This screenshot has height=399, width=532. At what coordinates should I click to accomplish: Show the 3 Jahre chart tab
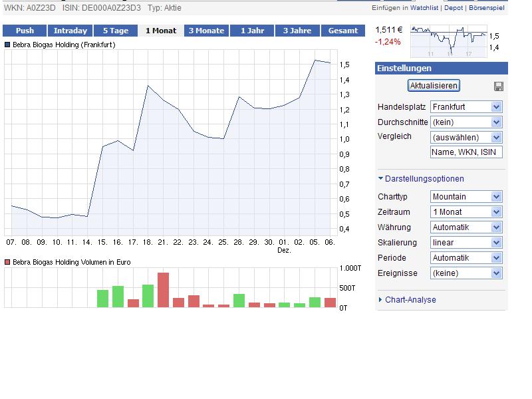297,31
